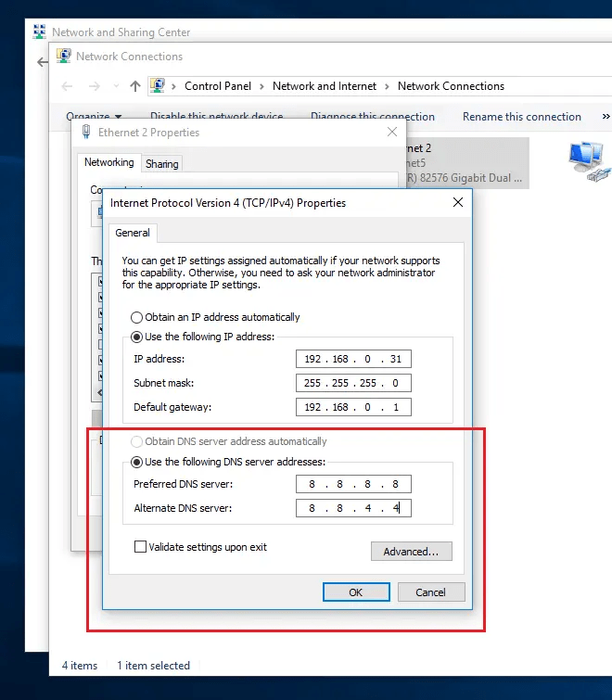Select Obtain an IP address automatically

pos(137,317)
